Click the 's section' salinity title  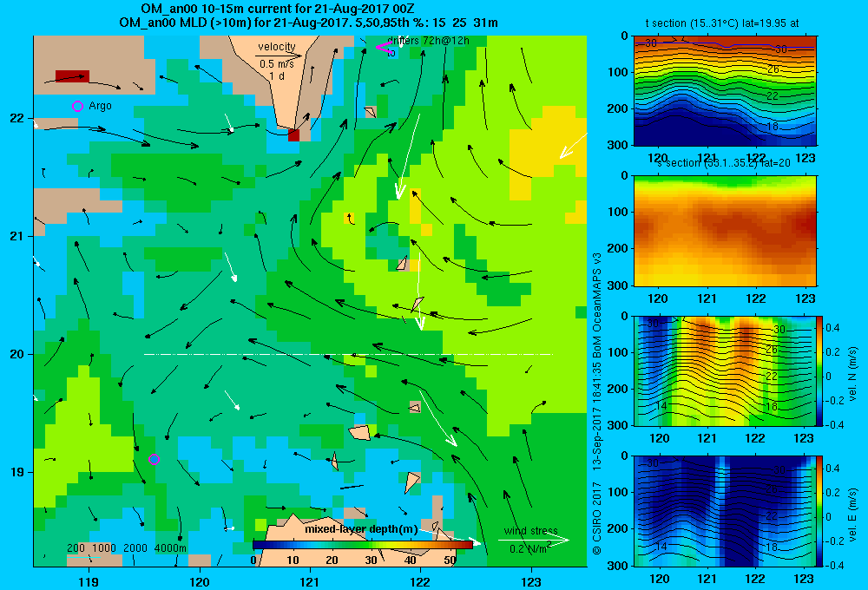point(723,163)
